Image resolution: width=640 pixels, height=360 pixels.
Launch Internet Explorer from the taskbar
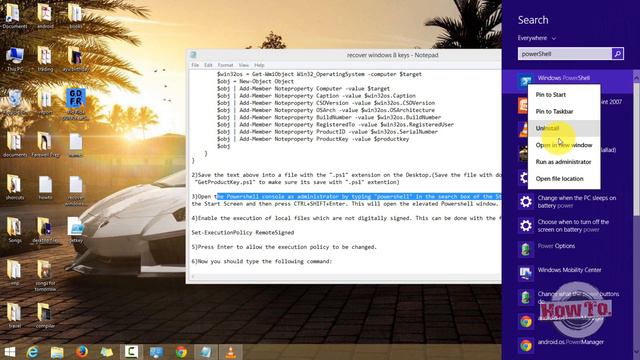tap(33, 352)
